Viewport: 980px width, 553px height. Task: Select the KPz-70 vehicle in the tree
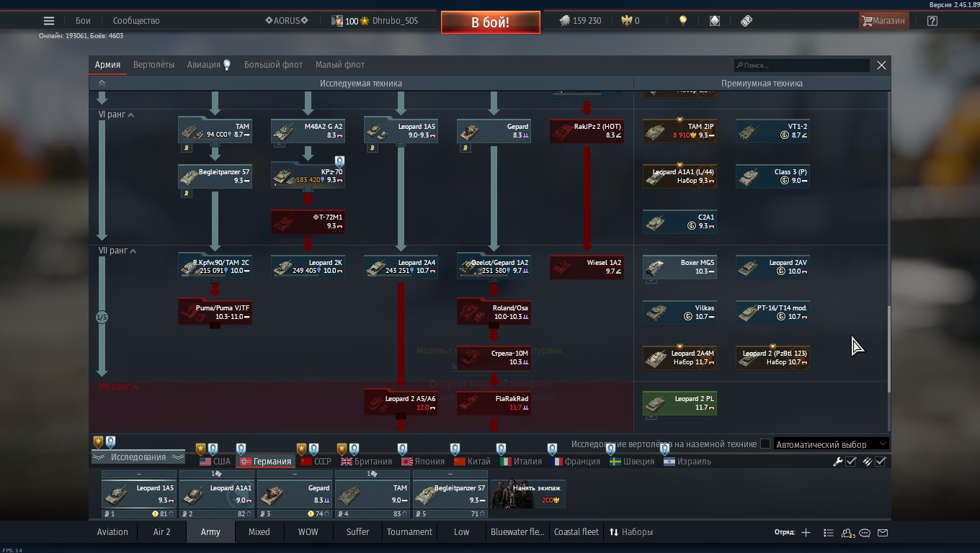(x=308, y=176)
